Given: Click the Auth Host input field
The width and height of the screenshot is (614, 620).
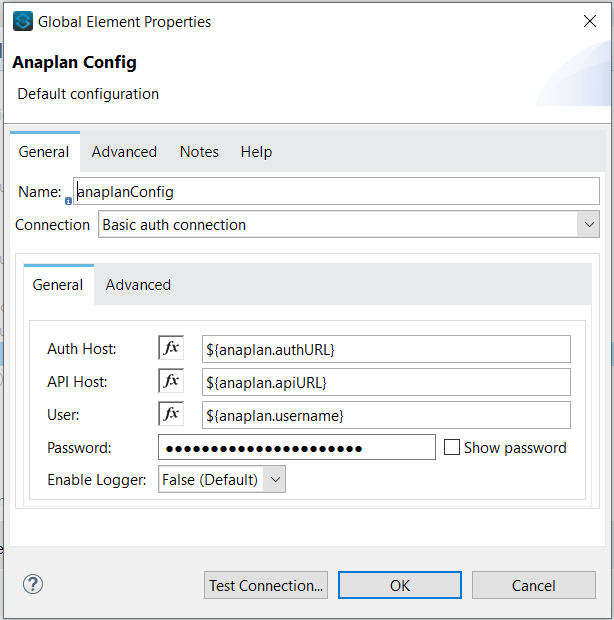Looking at the screenshot, I should 386,349.
